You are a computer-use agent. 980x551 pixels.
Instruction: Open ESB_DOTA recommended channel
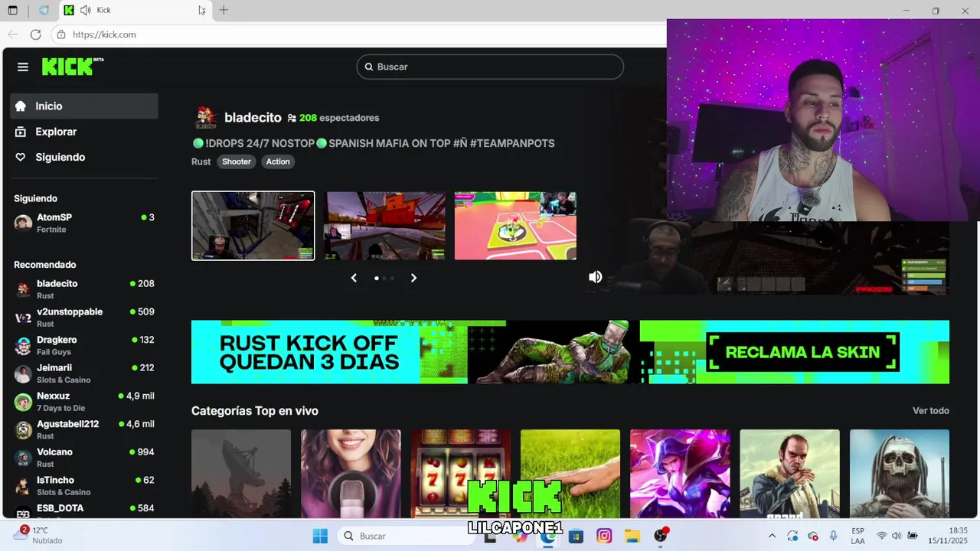84,510
